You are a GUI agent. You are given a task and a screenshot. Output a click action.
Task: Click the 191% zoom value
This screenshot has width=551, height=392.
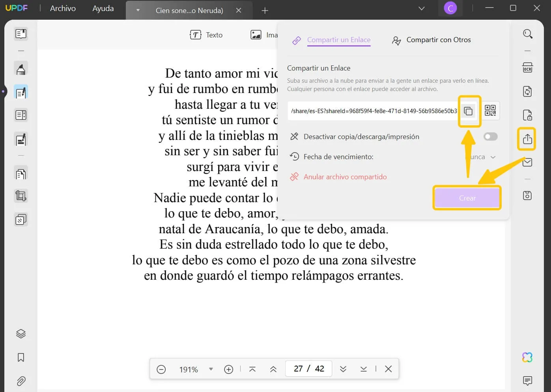pyautogui.click(x=189, y=370)
